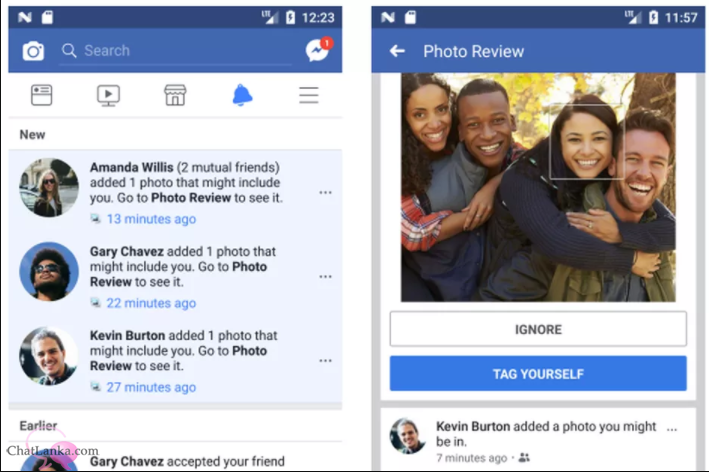Open Kevin Burton added 1 photo notification
Viewport: 709px width, 472px height.
pyautogui.click(x=184, y=351)
